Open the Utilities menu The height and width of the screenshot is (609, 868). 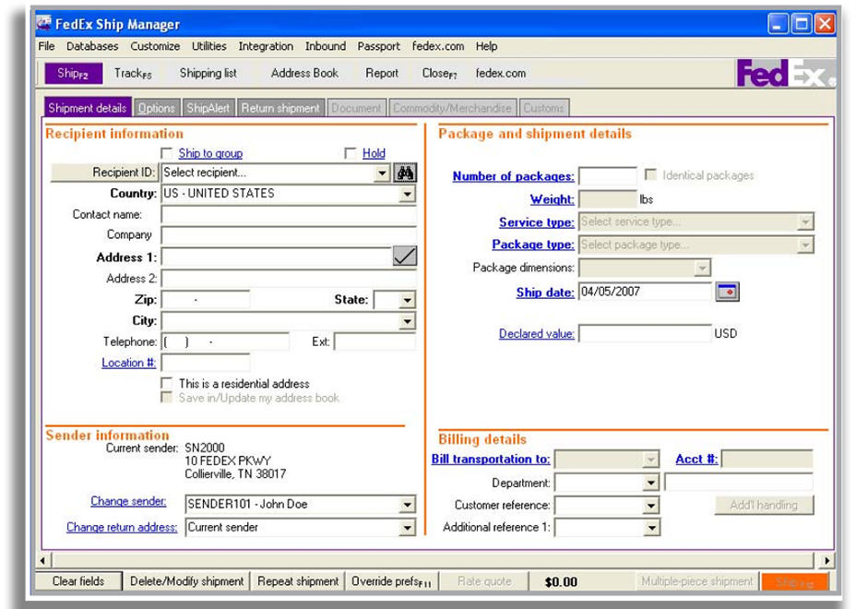click(x=208, y=46)
